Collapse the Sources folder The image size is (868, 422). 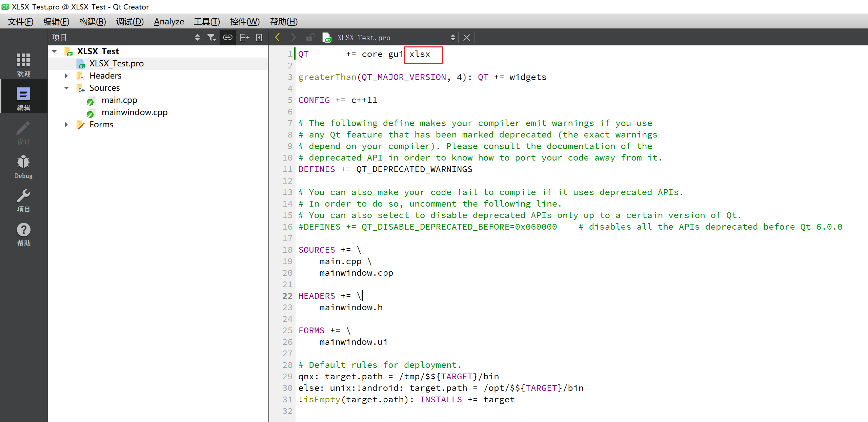(x=66, y=88)
